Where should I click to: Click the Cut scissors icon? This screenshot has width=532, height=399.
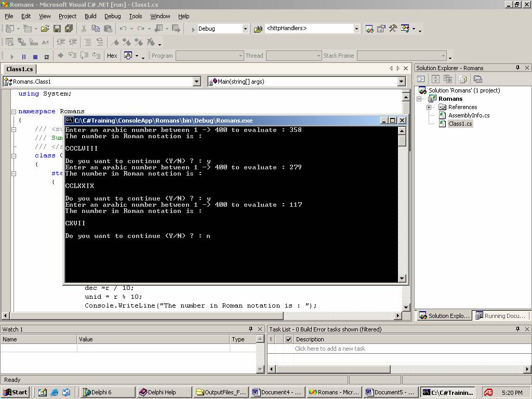[84, 29]
